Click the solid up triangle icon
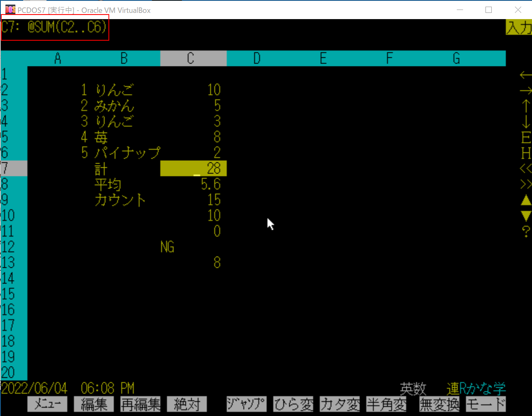The image size is (532, 416). coord(526,200)
